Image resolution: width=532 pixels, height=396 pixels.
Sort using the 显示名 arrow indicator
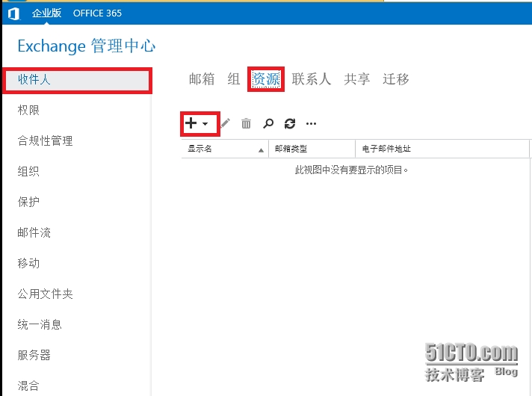point(261,150)
